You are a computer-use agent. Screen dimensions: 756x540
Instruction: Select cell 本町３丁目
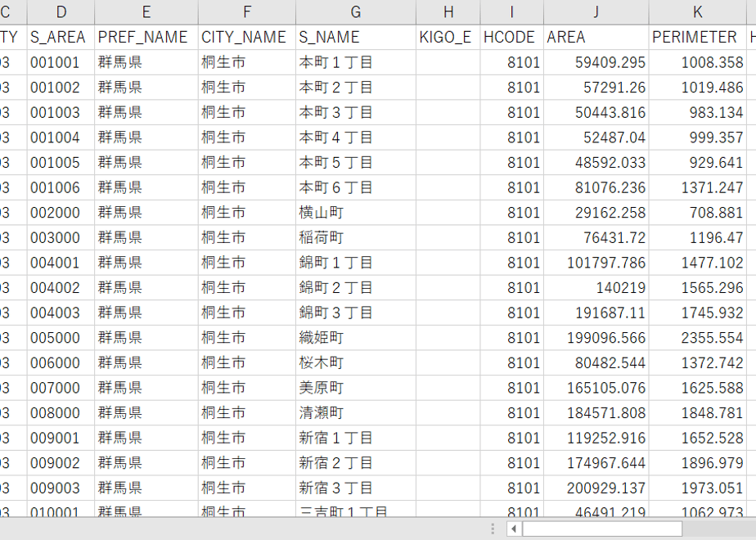356,112
